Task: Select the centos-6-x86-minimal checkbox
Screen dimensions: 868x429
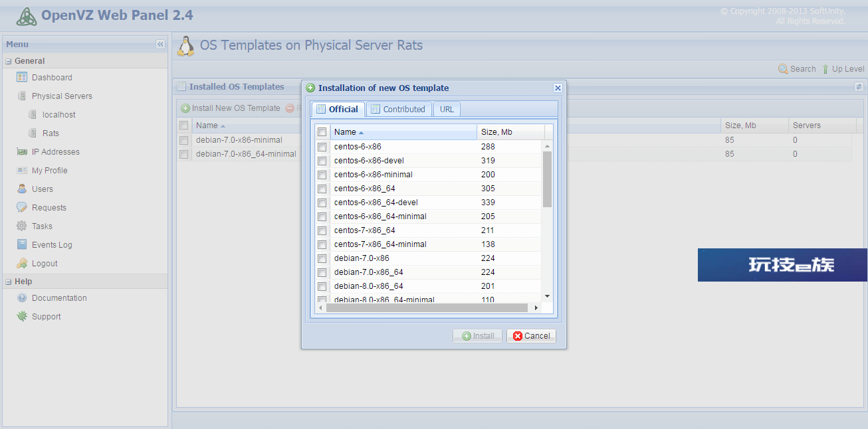Action: pos(322,175)
